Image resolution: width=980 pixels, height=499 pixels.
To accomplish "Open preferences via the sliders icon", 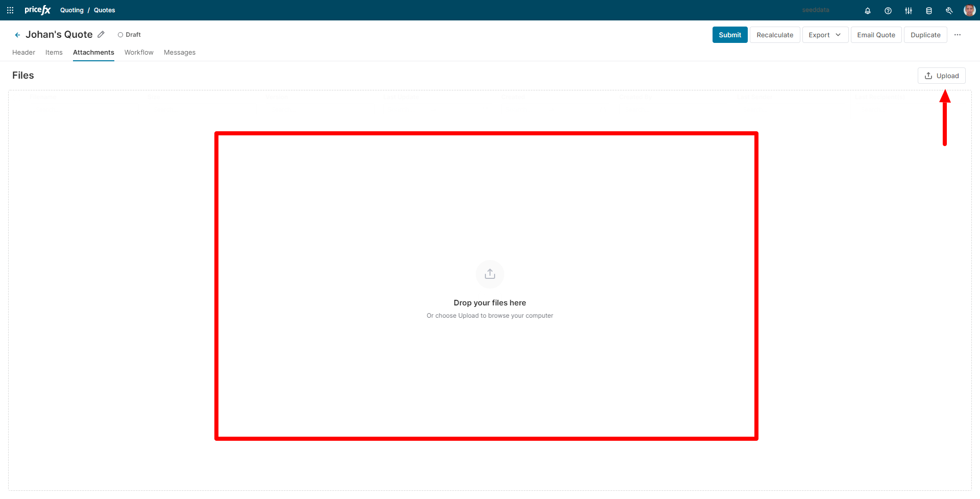I will 909,10.
